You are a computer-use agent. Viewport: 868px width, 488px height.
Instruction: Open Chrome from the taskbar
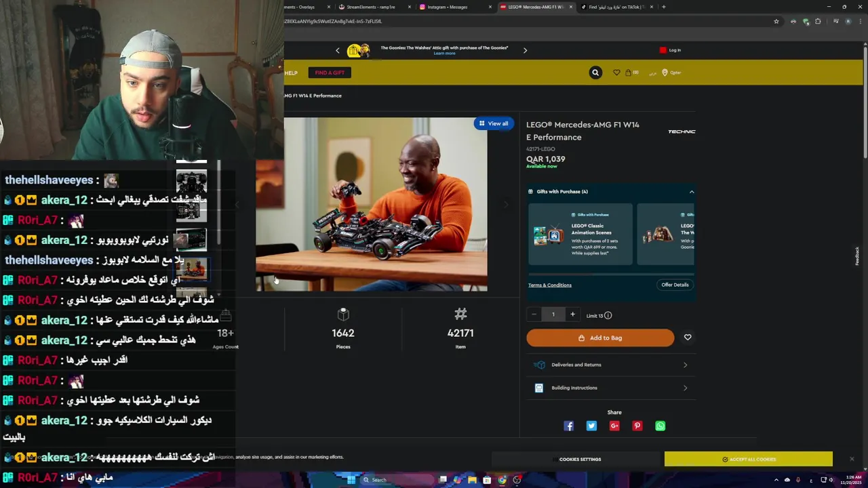point(502,480)
